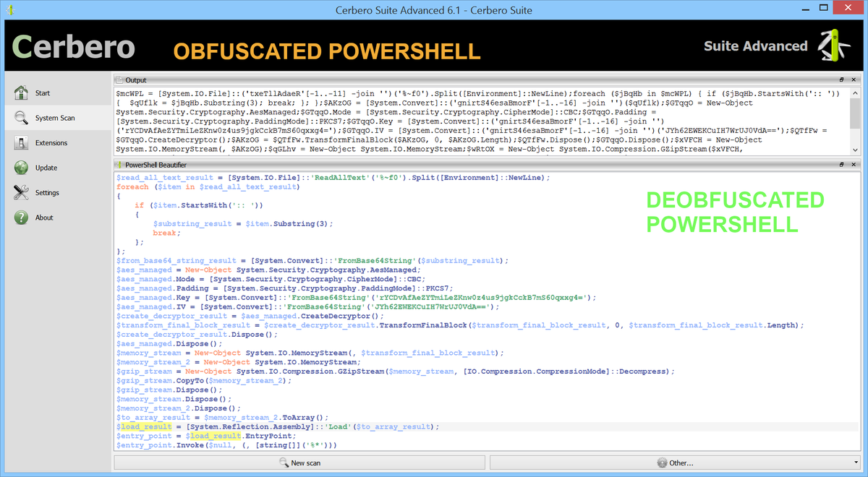Click the PowerShell Beautifier title icon

(x=119, y=165)
